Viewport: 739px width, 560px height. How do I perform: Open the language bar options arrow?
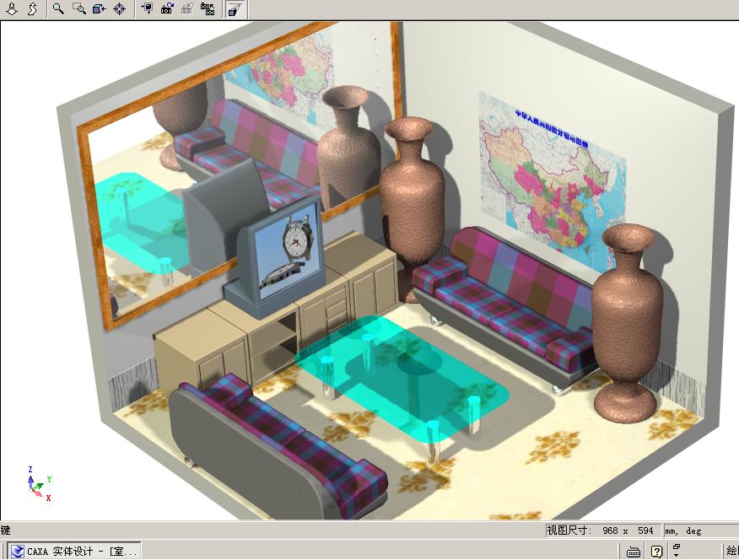(x=677, y=556)
